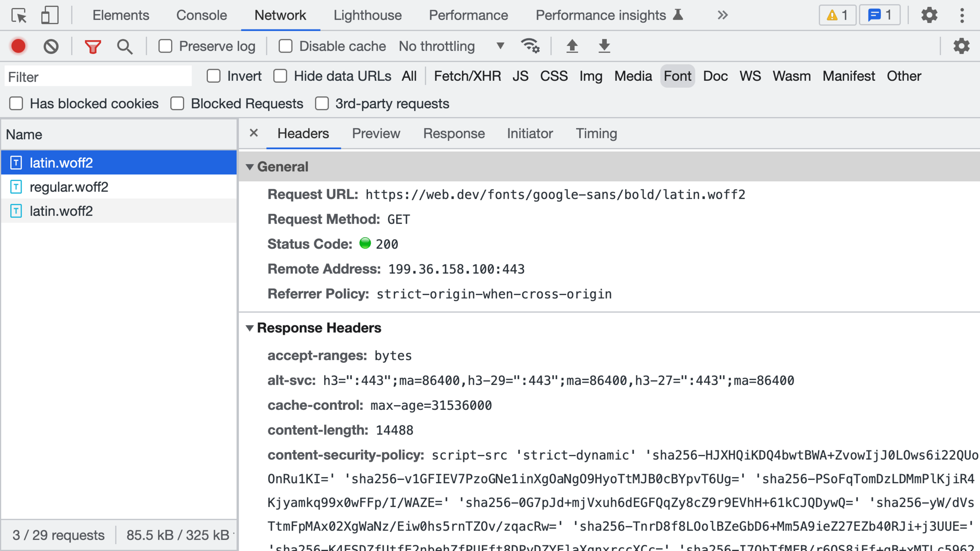This screenshot has width=980, height=551.
Task: Switch to the Timing tab
Action: [596, 133]
